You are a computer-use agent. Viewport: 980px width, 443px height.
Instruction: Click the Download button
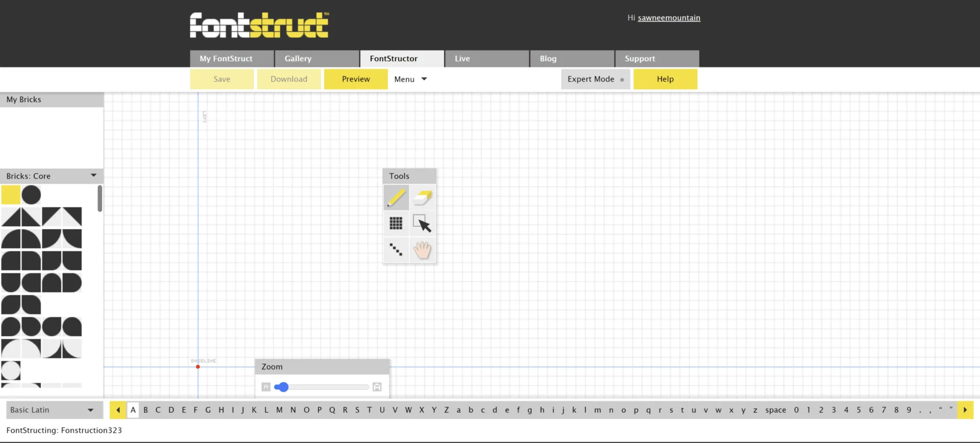tap(289, 79)
